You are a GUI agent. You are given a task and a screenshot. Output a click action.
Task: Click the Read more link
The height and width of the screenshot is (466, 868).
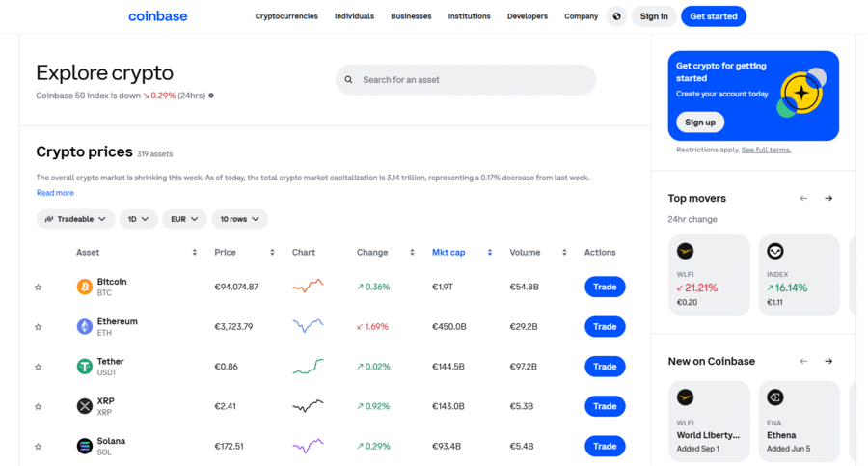click(x=55, y=193)
